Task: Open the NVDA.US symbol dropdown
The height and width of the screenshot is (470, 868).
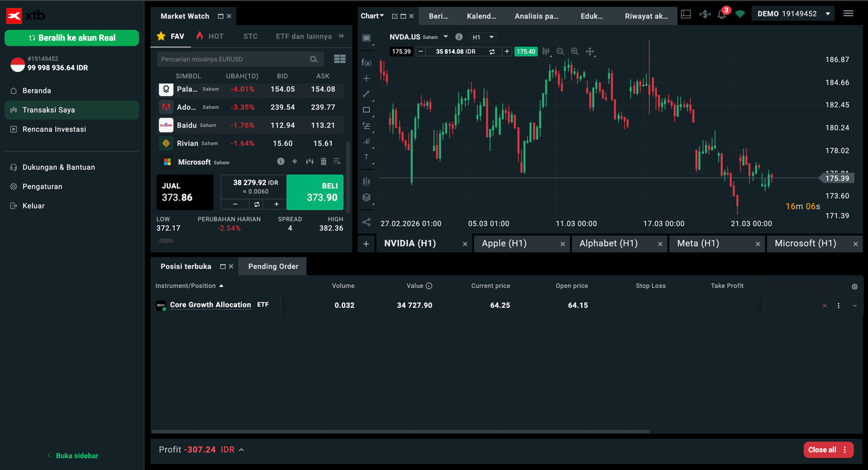Action: coord(445,37)
